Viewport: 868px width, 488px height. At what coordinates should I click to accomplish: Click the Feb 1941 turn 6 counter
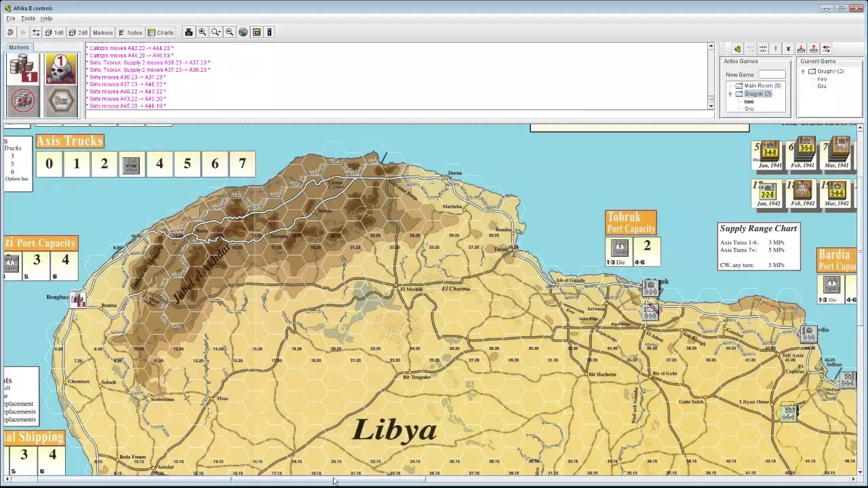[805, 150]
